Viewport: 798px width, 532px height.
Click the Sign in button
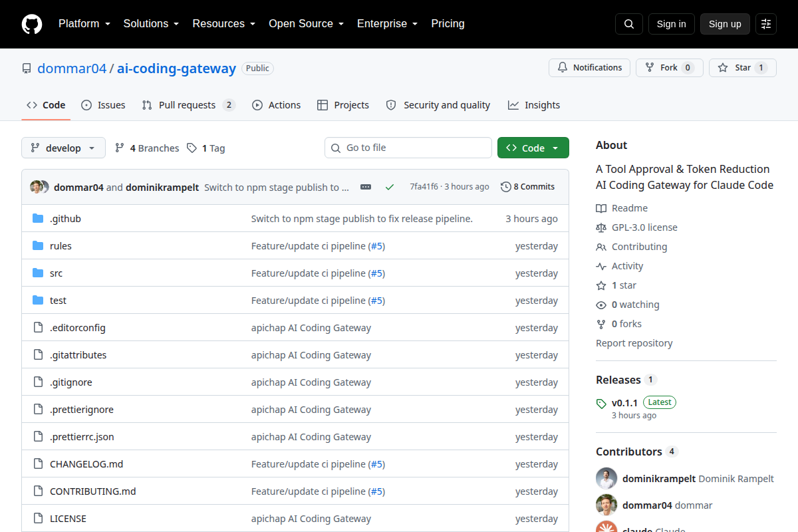pyautogui.click(x=672, y=24)
